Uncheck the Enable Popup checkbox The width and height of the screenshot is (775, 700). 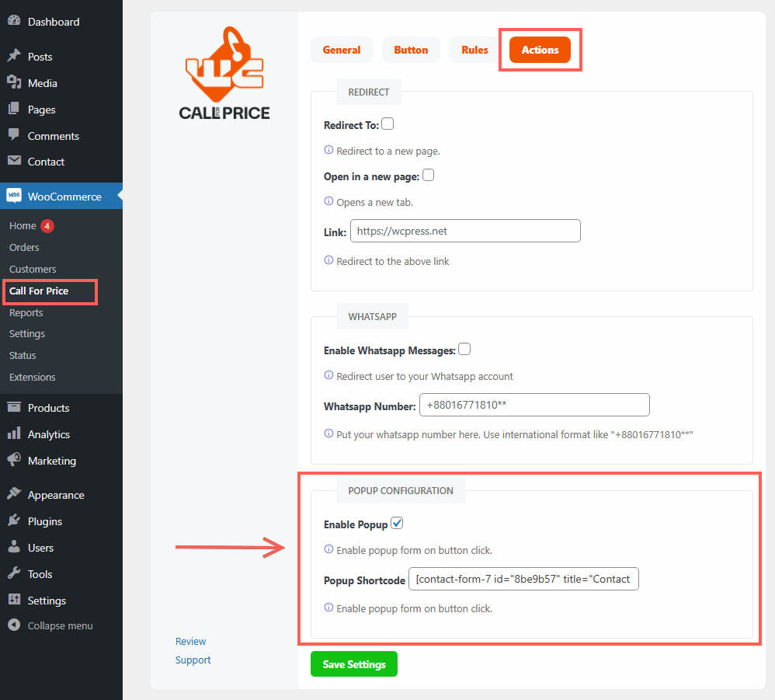point(397,524)
